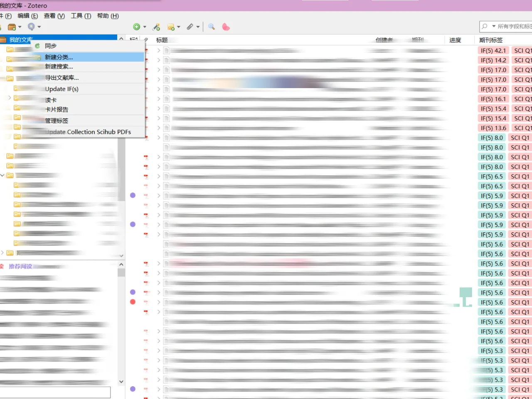532x399 pixels.
Task: Click the IF(5) 13.6 journal tag
Action: pos(493,128)
